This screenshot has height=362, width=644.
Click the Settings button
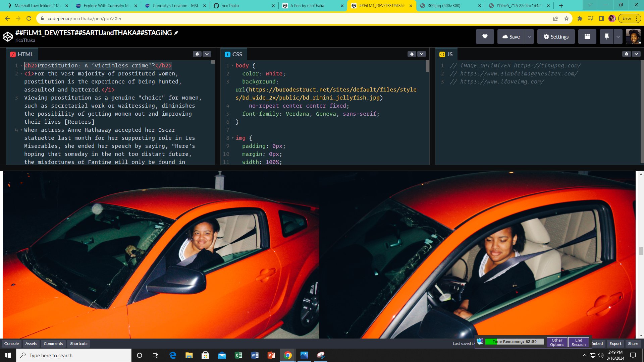(x=556, y=37)
